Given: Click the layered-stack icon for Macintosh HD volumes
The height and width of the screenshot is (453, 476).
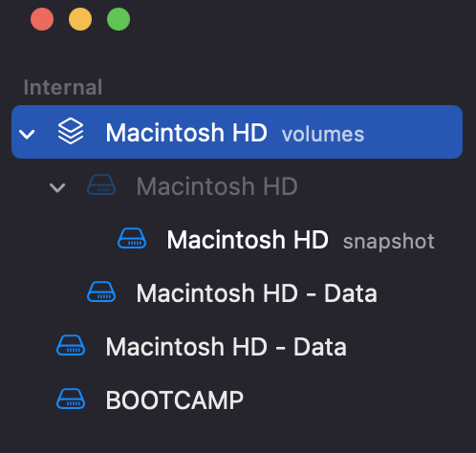Looking at the screenshot, I should point(71,131).
